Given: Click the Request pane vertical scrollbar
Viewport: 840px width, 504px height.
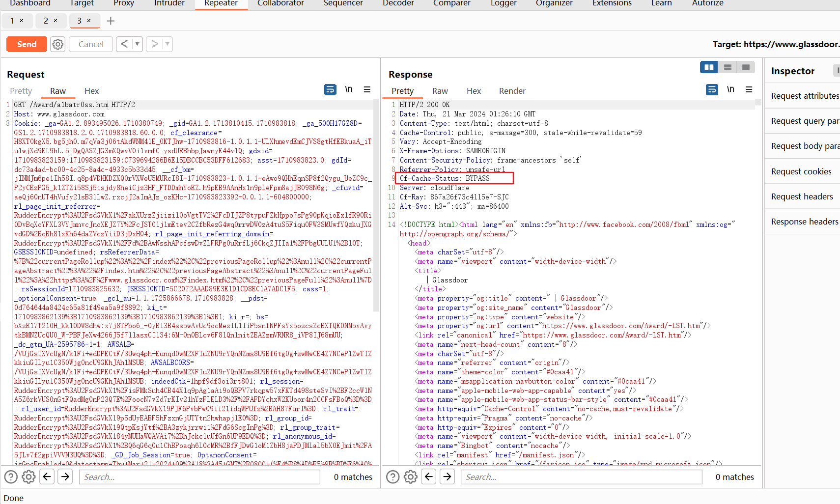Looking at the screenshot, I should point(376,206).
